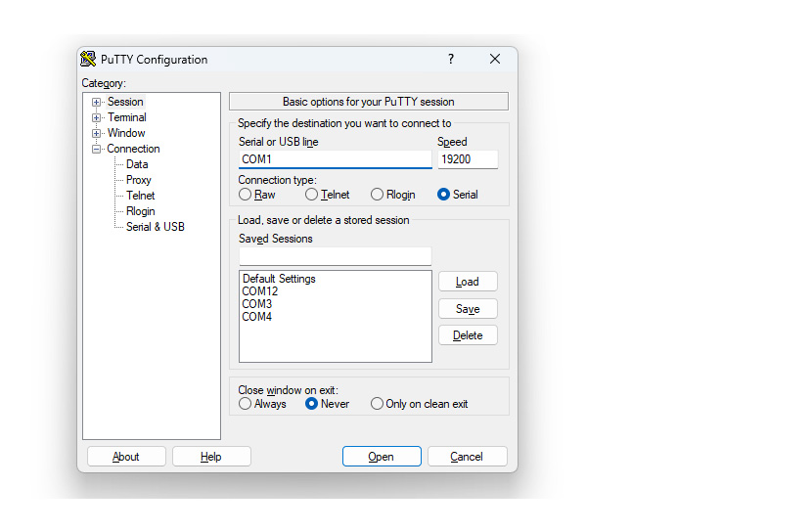Expand the Terminal tree node
Screen dimensions: 812x532
coord(96,118)
